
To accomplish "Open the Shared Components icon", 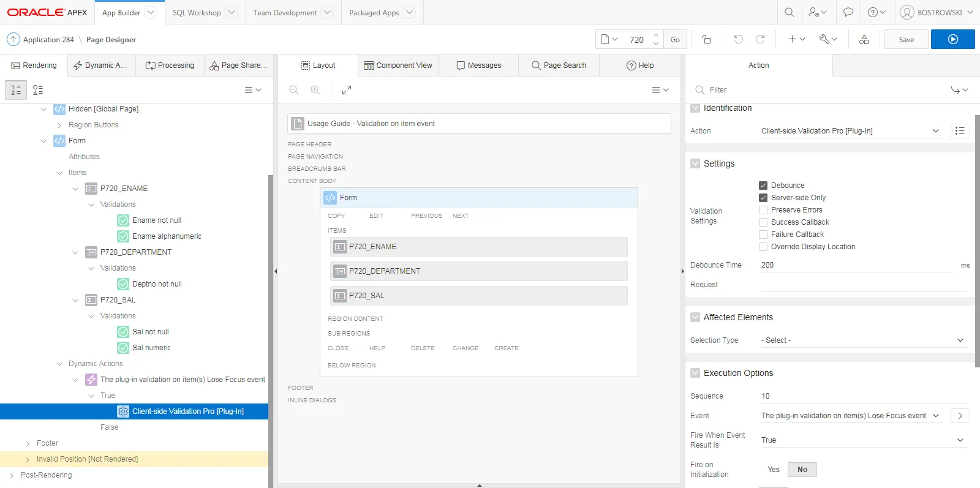I will [x=864, y=39].
